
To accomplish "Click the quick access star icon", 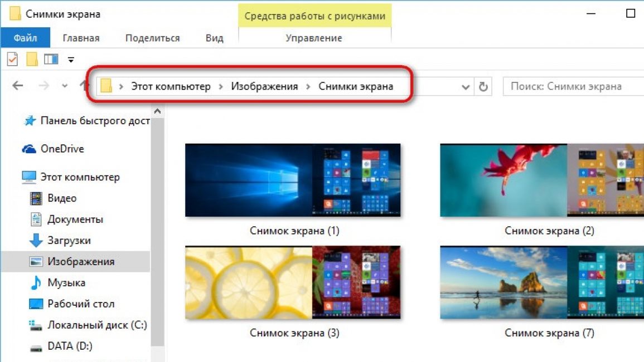I will pos(30,121).
